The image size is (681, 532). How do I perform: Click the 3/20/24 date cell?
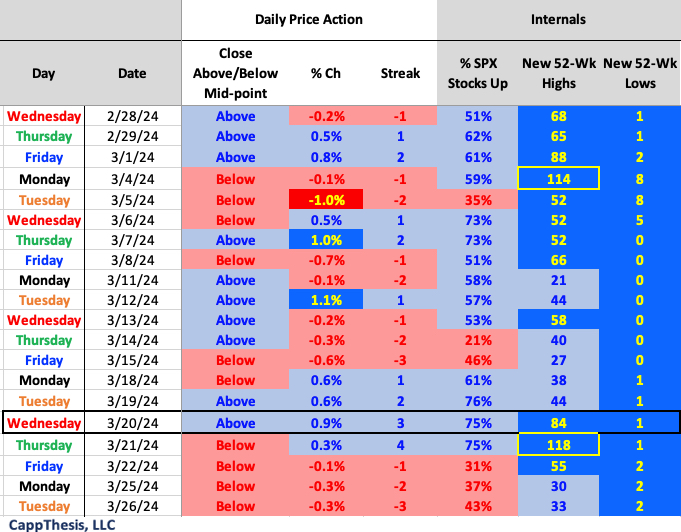131,423
